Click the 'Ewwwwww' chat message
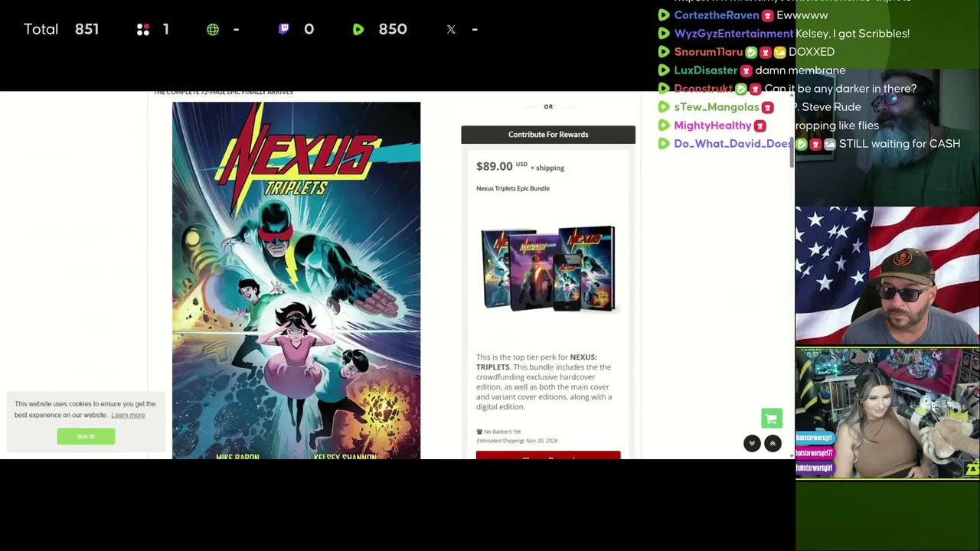980x551 pixels. tap(802, 15)
